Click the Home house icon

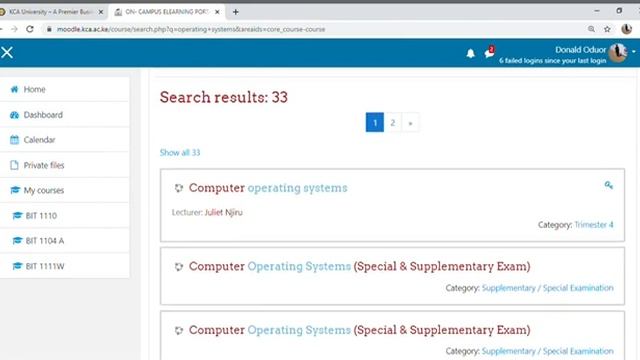click(14, 89)
